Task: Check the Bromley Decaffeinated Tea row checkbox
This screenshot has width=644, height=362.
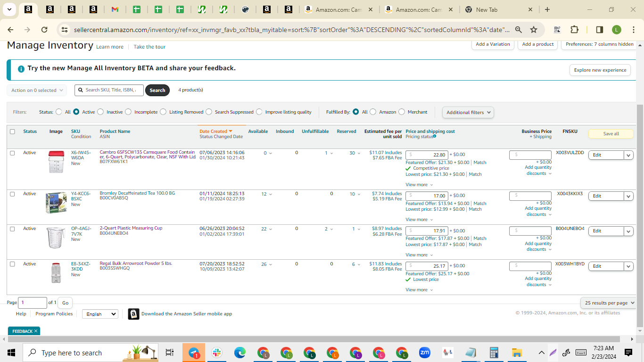Action: (12, 194)
